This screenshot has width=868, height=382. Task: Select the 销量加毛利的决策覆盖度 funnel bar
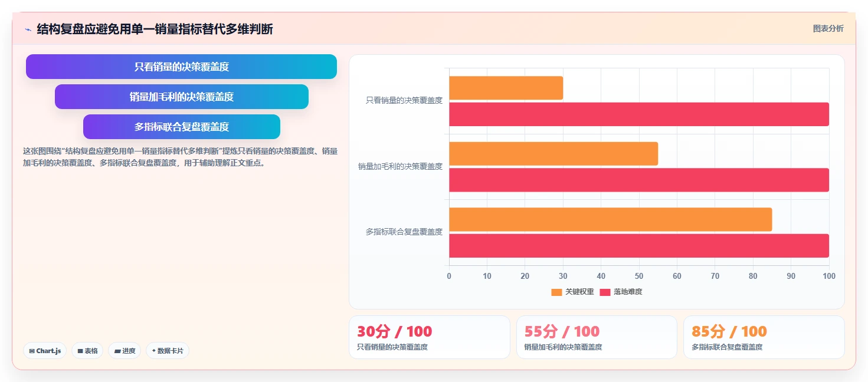[182, 97]
